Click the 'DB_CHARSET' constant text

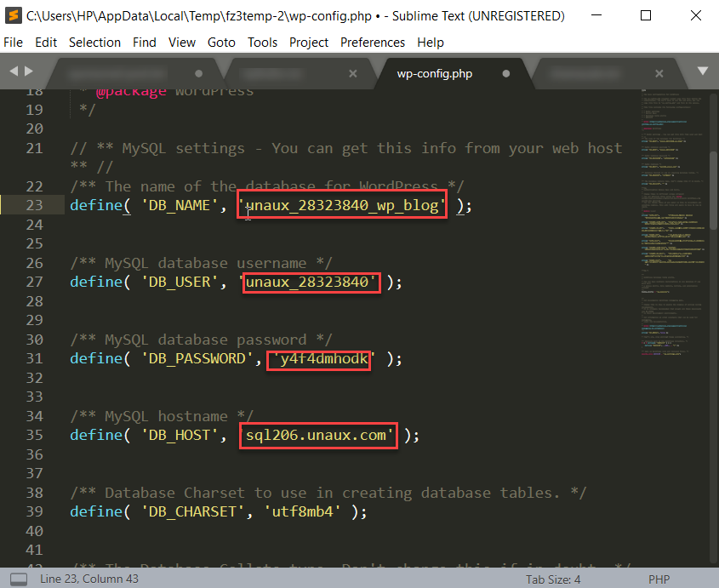point(193,511)
